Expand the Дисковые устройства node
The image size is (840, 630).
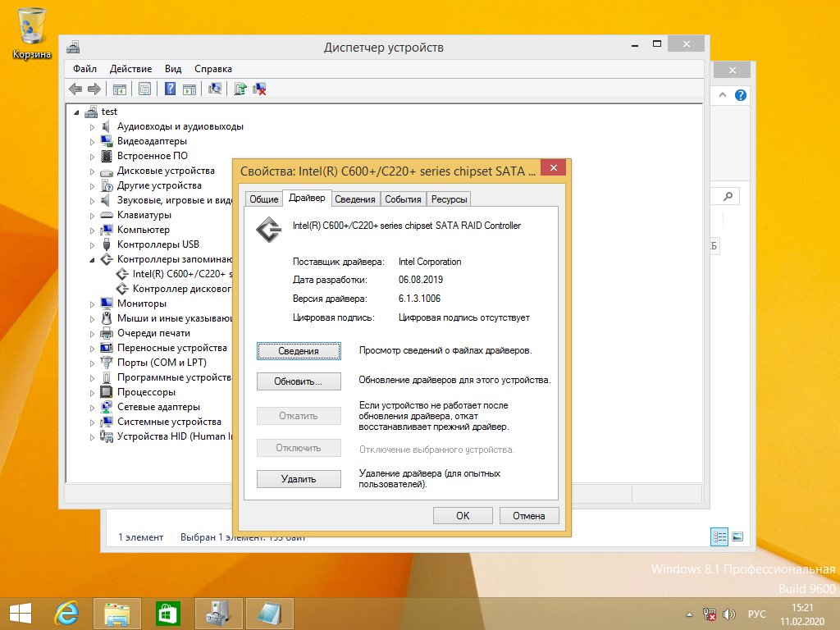coord(92,171)
